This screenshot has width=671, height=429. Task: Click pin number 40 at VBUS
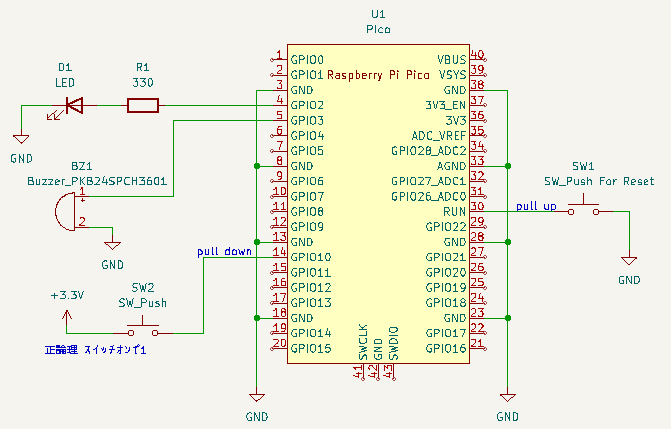click(x=477, y=54)
